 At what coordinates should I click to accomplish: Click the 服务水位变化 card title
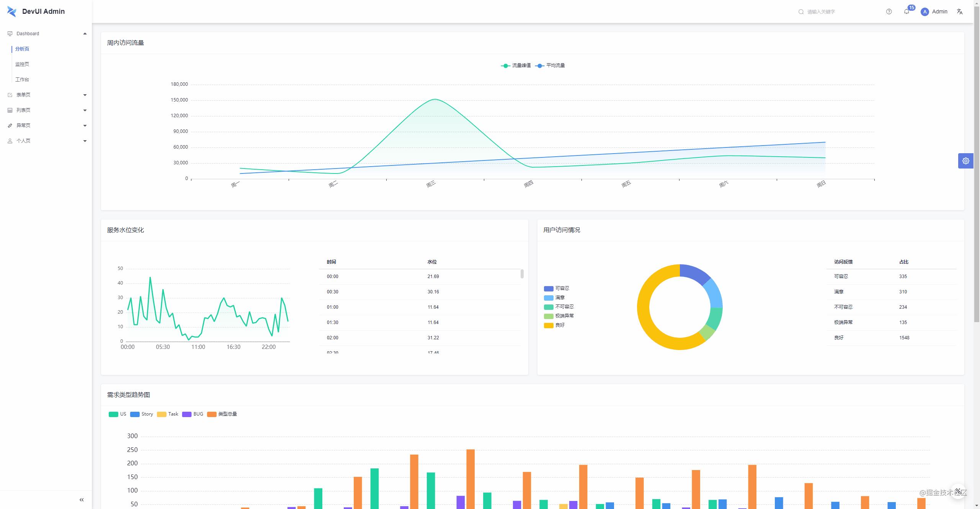126,230
